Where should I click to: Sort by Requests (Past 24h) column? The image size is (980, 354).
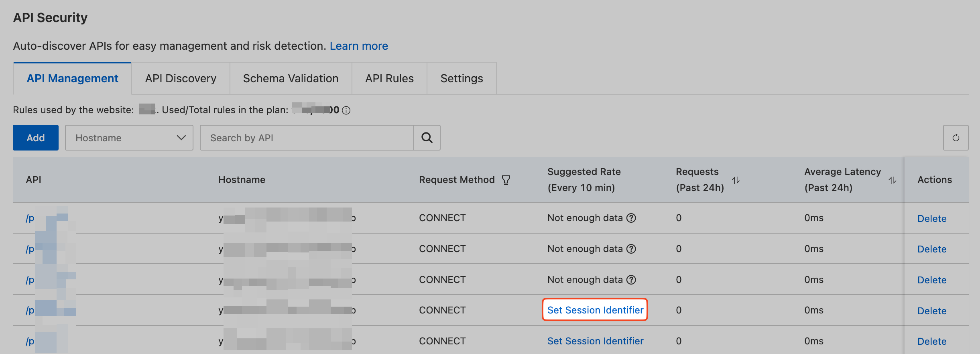(x=736, y=180)
